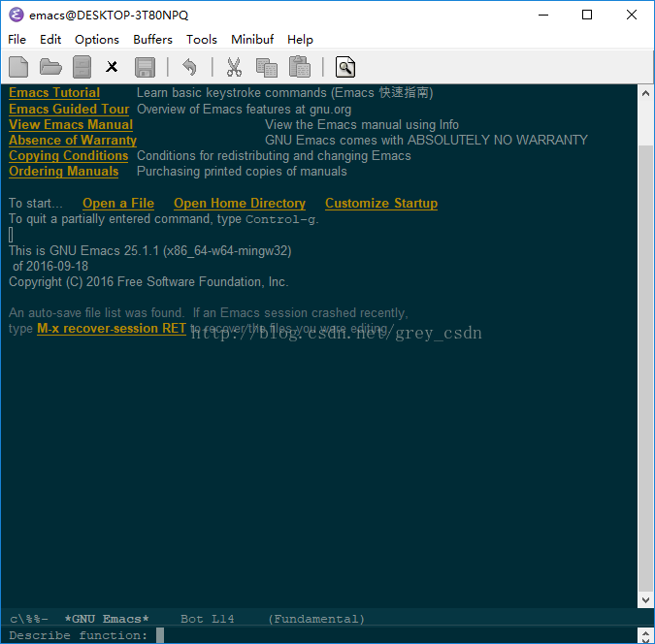Screen dimensions: 655x644
Task: Click the main buffer scrollbar down arrow
Action: [x=645, y=600]
